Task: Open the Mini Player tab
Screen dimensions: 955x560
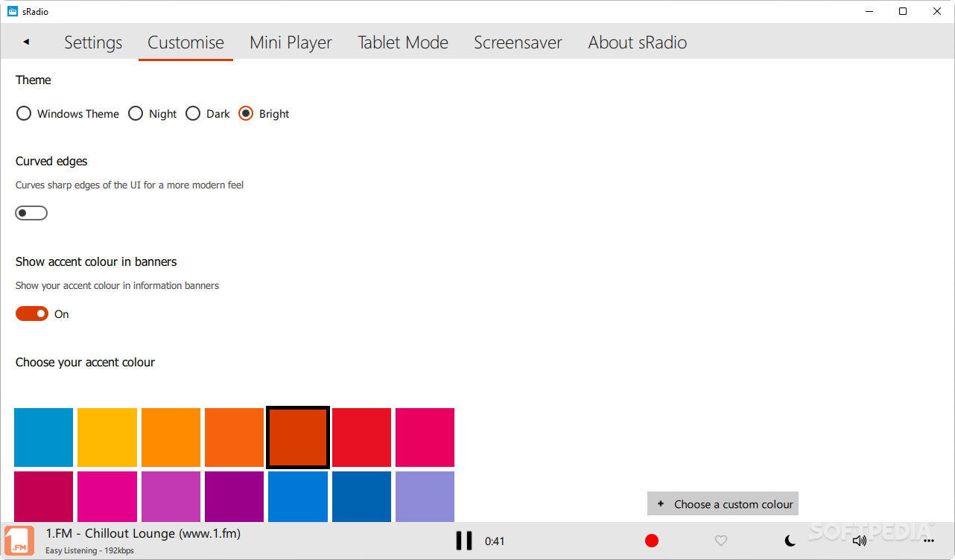Action: [291, 42]
